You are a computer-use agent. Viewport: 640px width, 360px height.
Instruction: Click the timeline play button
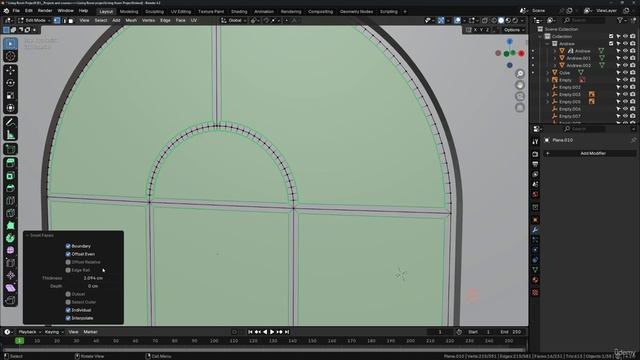272,332
